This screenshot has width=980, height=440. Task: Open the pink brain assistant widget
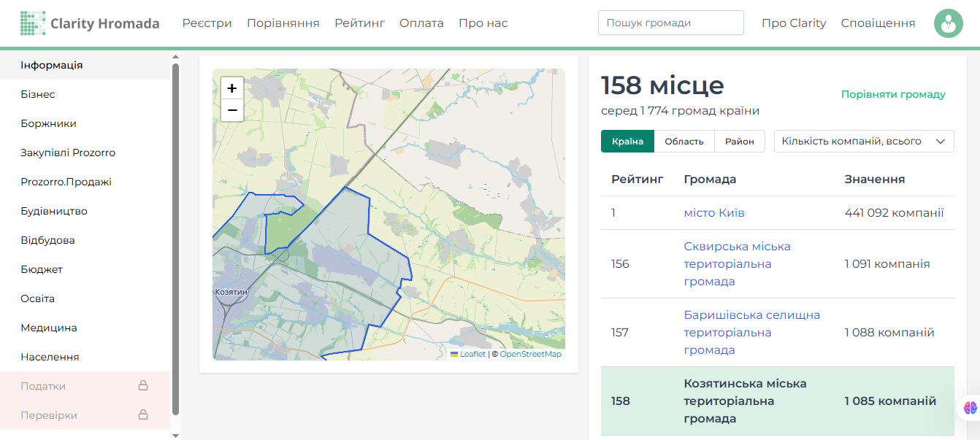click(x=970, y=408)
